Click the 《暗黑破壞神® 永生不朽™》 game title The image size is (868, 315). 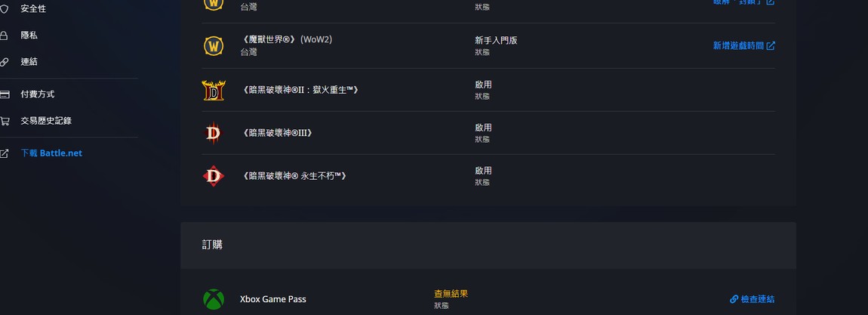tap(294, 176)
